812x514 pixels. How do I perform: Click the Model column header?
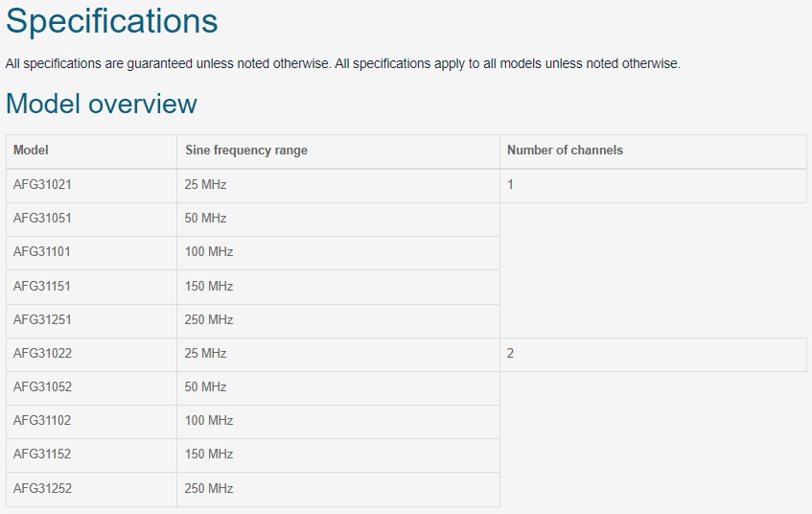[92, 151]
